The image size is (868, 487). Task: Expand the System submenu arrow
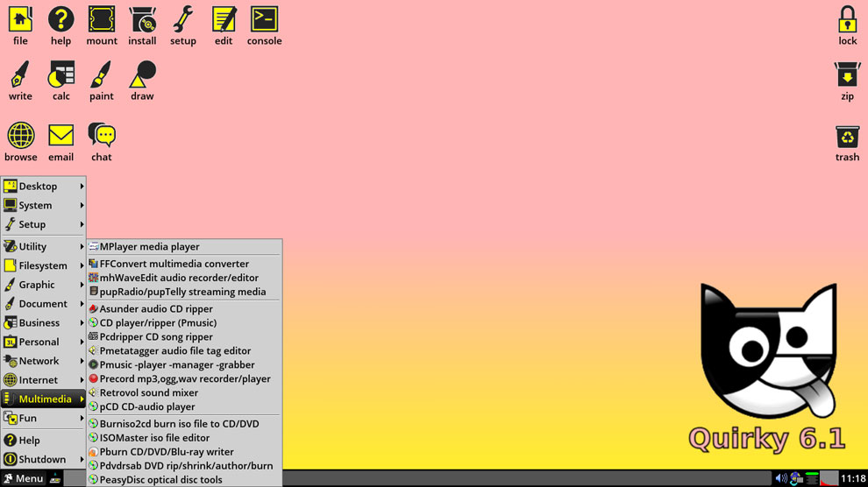(x=82, y=205)
